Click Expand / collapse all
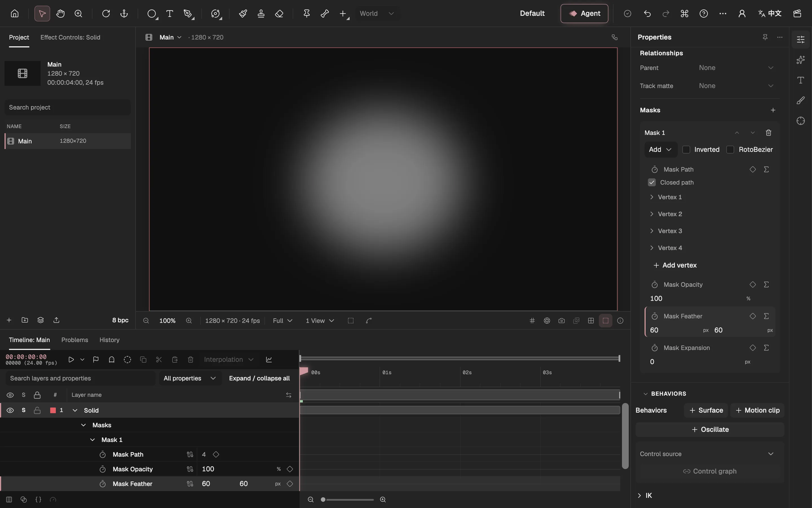 (x=259, y=378)
